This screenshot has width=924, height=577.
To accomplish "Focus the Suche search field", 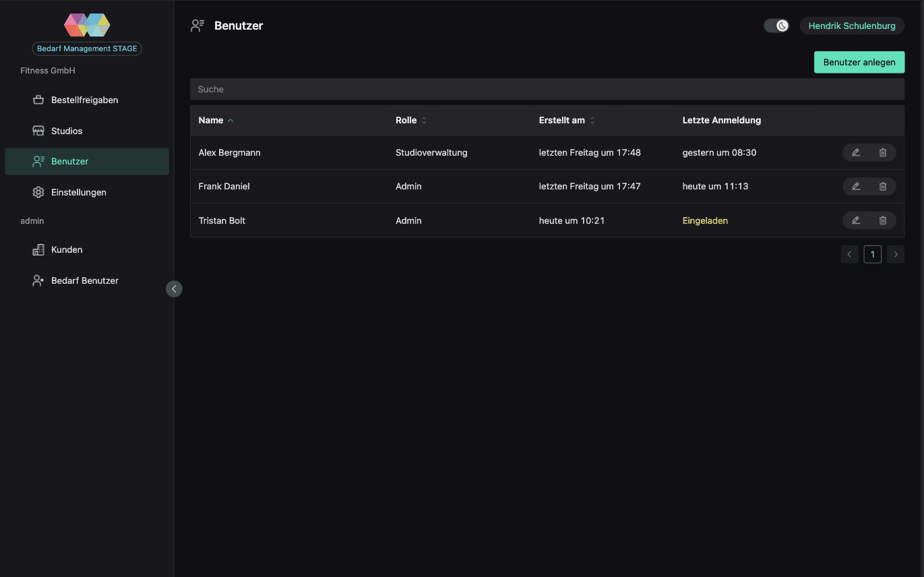I will click(547, 89).
